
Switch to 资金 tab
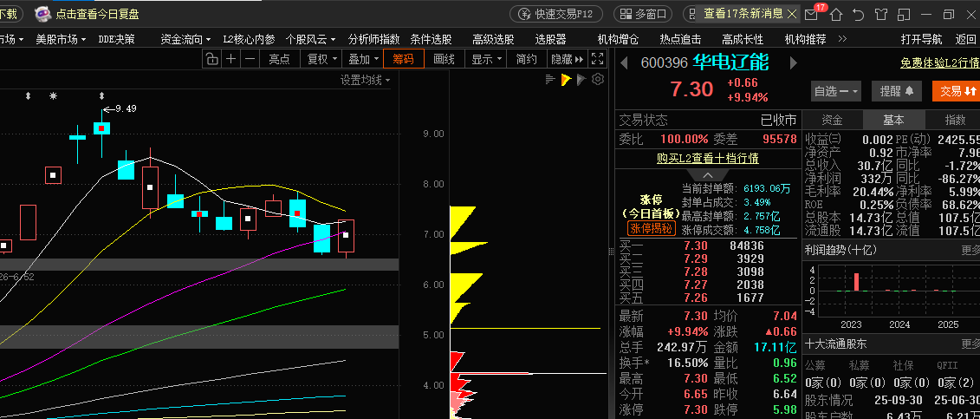832,120
